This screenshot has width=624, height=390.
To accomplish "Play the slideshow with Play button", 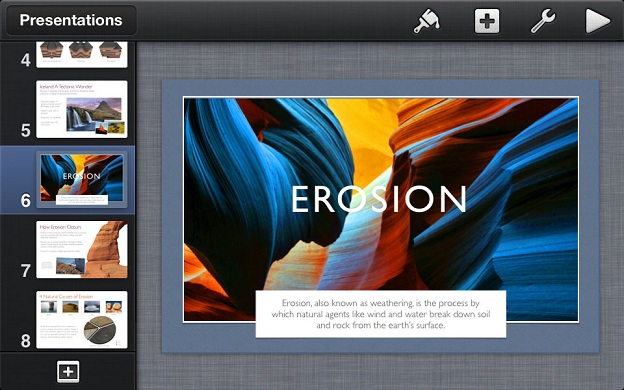I will pos(597,21).
